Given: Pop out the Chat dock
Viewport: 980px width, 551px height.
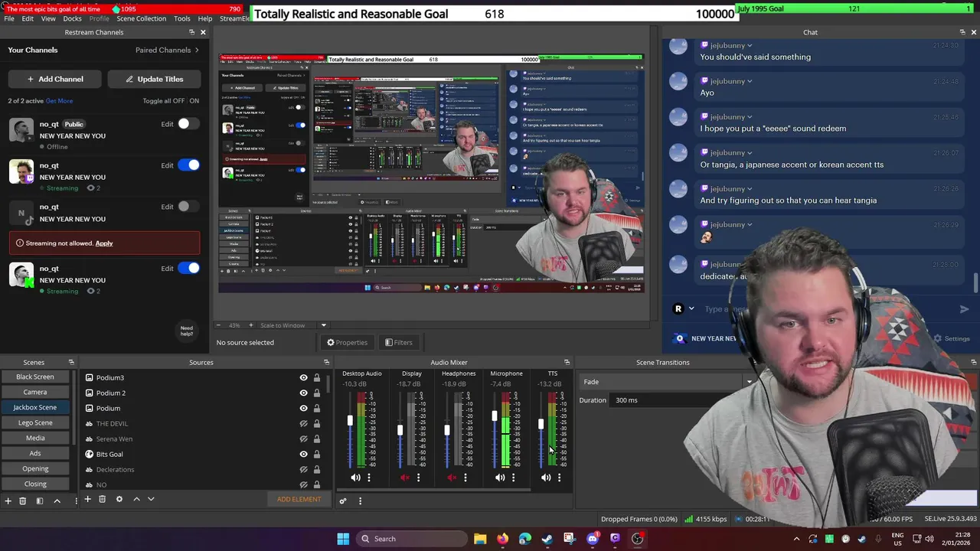Looking at the screenshot, I should coord(962,32).
